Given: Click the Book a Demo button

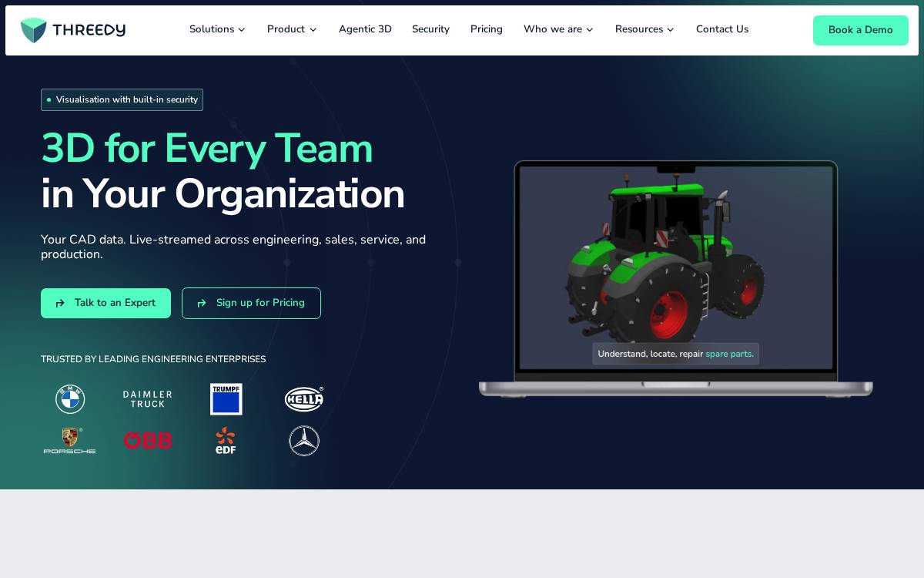Looking at the screenshot, I should coord(861,30).
